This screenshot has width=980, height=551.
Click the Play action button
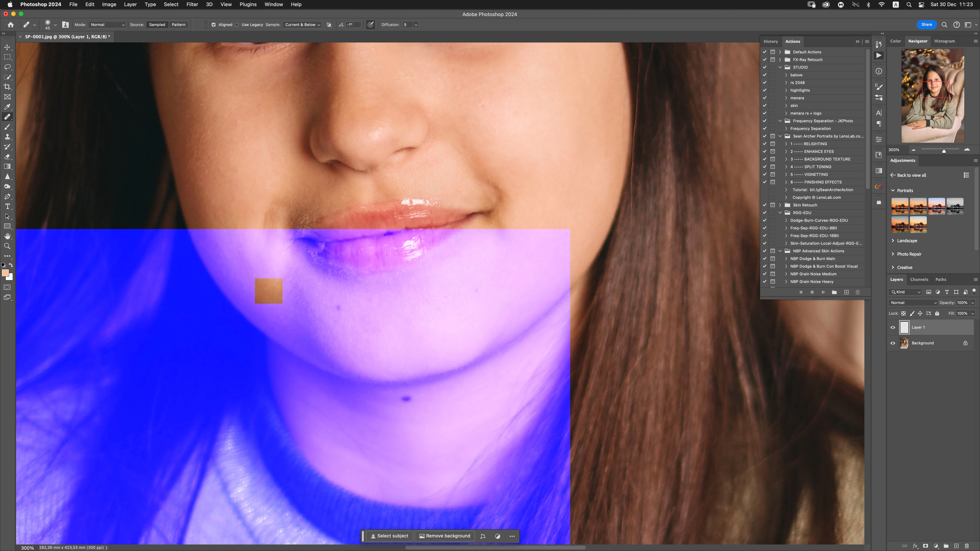tap(823, 292)
